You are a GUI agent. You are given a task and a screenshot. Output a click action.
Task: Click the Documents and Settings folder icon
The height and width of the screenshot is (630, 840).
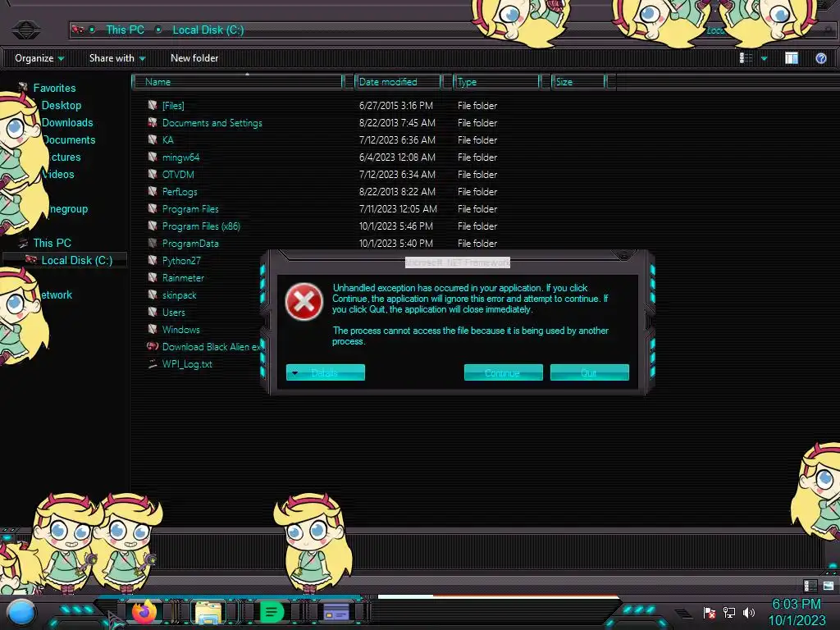(153, 122)
